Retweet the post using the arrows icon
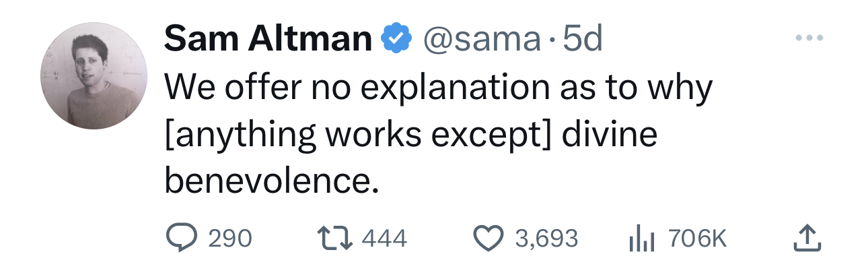 click(x=333, y=238)
